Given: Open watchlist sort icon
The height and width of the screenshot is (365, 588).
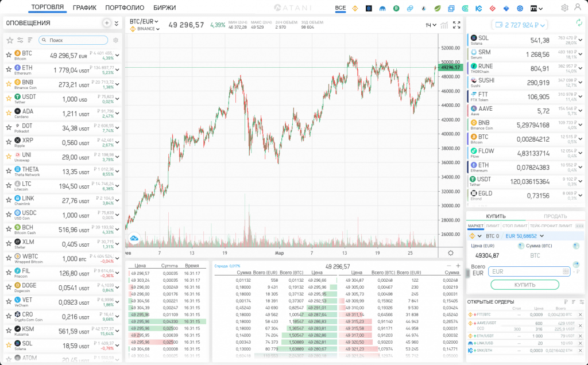Looking at the screenshot, I should (x=30, y=40).
